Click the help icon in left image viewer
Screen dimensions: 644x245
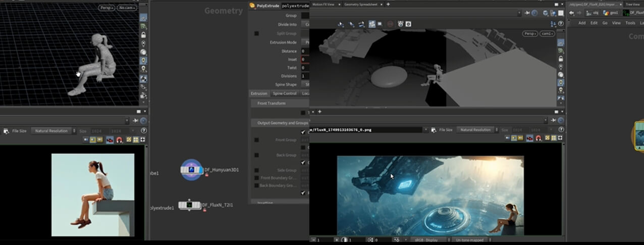pos(144,131)
